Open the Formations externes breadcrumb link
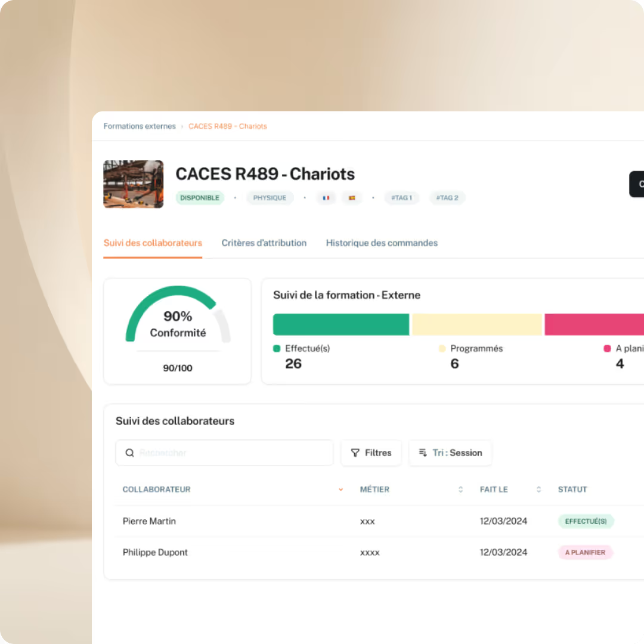644x644 pixels. tap(139, 126)
